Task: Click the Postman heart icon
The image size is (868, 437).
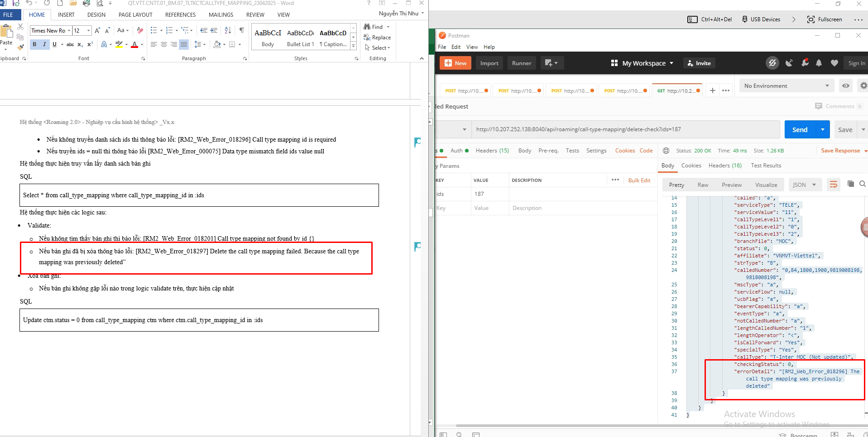Action: pos(834,63)
